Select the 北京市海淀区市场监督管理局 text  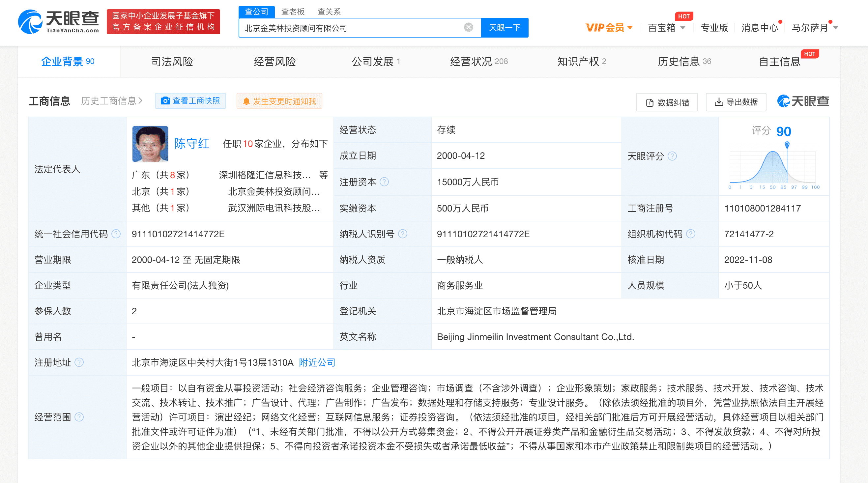click(497, 311)
